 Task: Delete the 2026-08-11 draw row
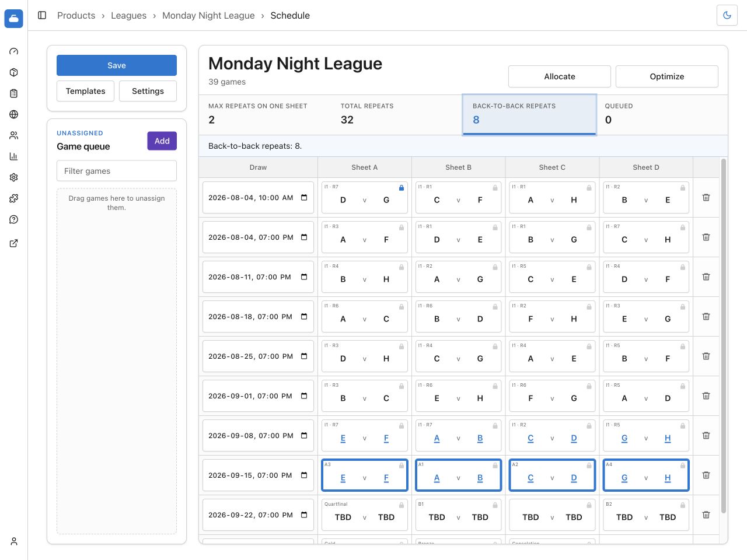tap(706, 277)
